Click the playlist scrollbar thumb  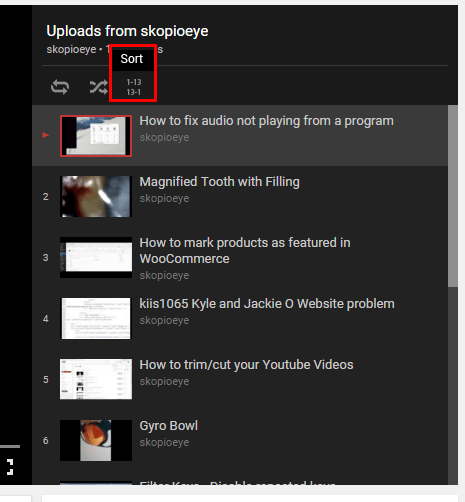tap(453, 196)
